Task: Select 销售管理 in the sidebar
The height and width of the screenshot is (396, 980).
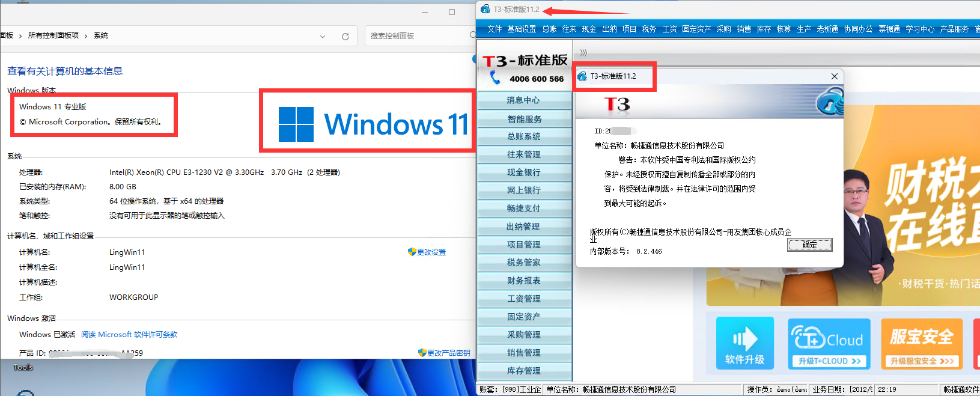Action: (x=524, y=353)
